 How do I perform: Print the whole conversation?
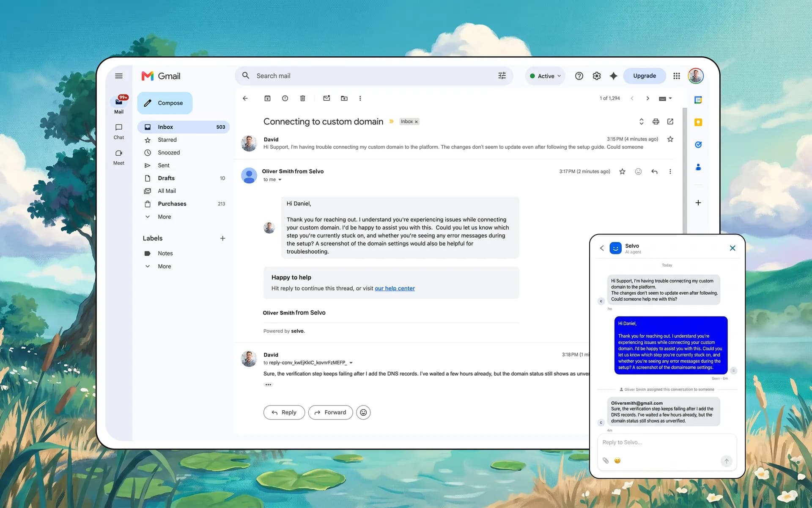pos(656,121)
